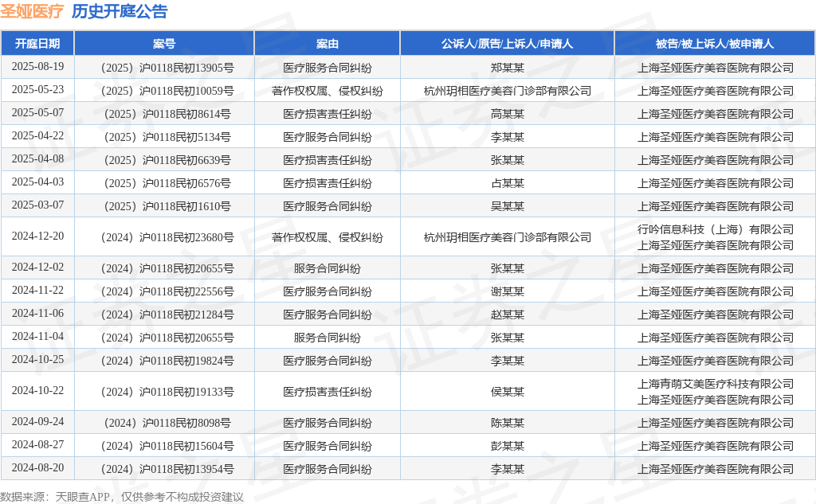This screenshot has width=816, height=504.
Task: Click defendant 上海青萌艾美医疗科技有限公司
Action: pyautogui.click(x=715, y=384)
